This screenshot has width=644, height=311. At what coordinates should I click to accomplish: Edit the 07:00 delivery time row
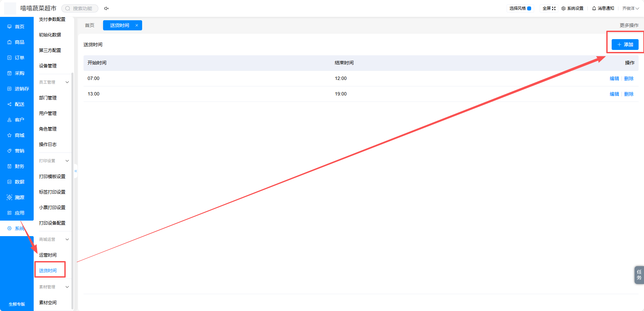pos(614,79)
